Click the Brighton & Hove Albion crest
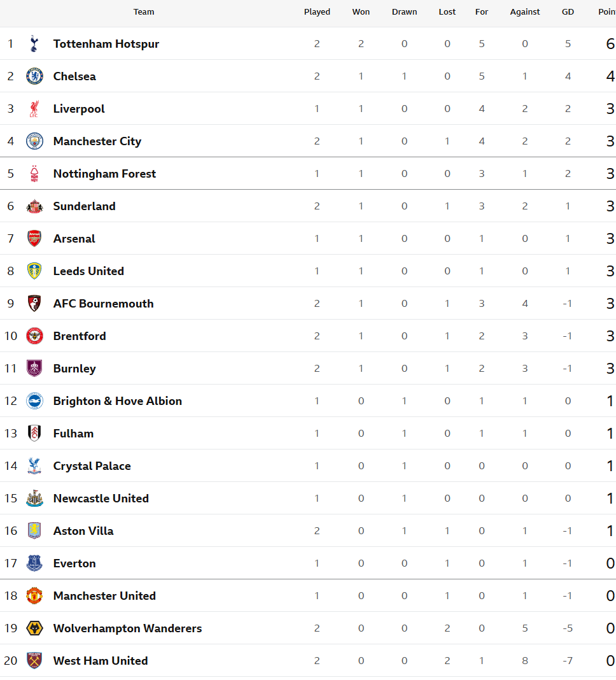Image resolution: width=616 pixels, height=680 pixels. (34, 401)
